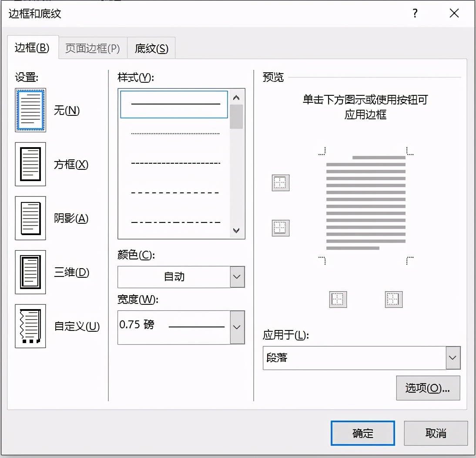476x458 pixels.
Task: Toggle the right border button under preview
Action: (393, 300)
